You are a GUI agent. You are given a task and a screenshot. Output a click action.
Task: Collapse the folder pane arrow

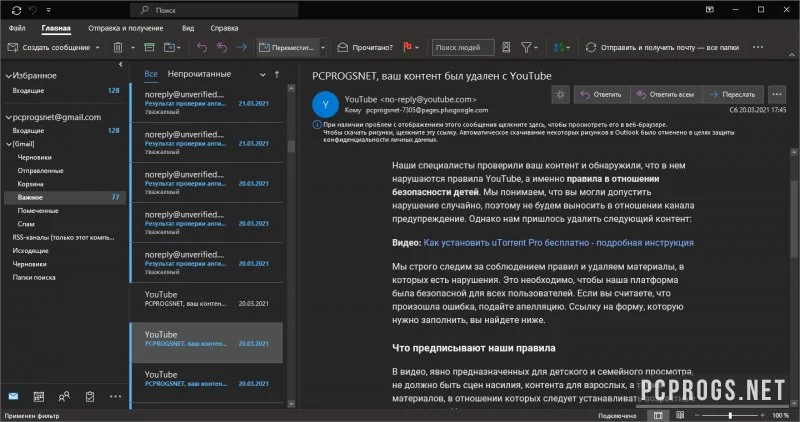120,64
